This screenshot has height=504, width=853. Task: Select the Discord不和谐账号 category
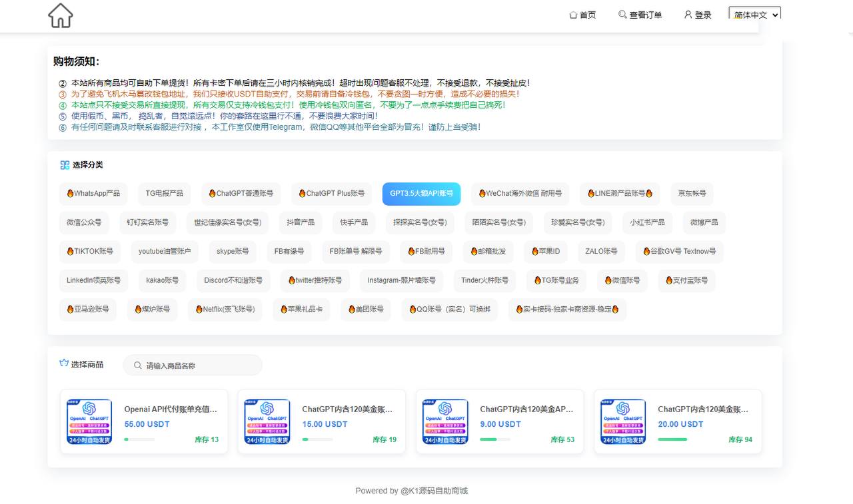click(x=233, y=280)
